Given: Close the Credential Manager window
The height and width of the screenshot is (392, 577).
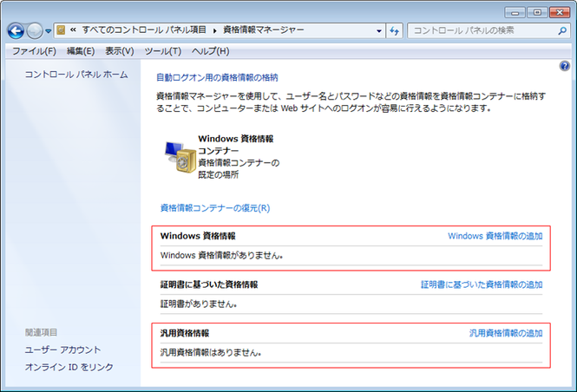Looking at the screenshot, I should click(560, 12).
